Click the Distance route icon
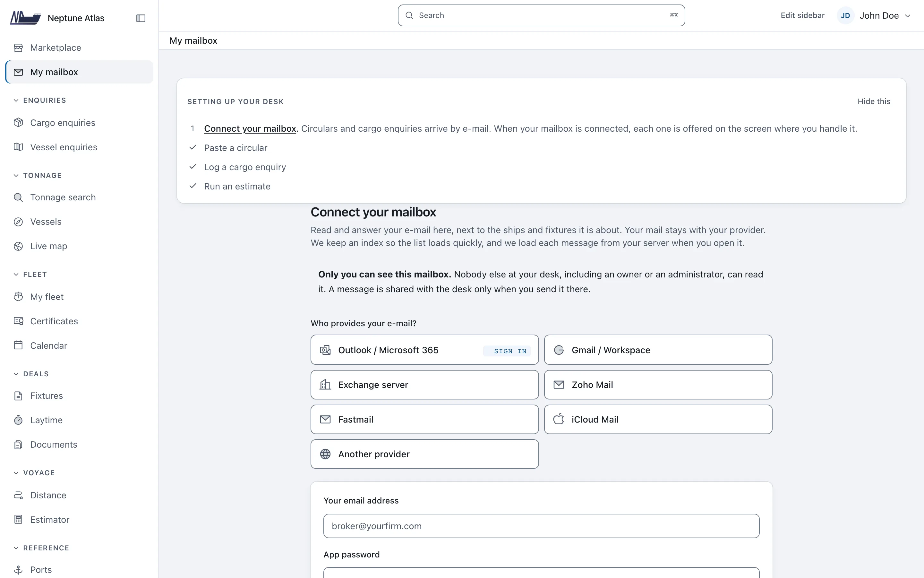This screenshot has width=924, height=578. pos(18,495)
